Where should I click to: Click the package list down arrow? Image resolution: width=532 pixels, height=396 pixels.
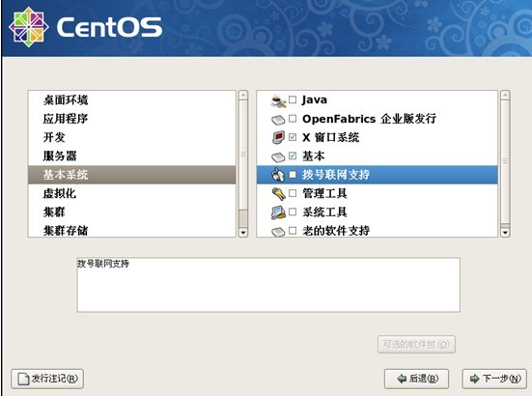coord(505,233)
